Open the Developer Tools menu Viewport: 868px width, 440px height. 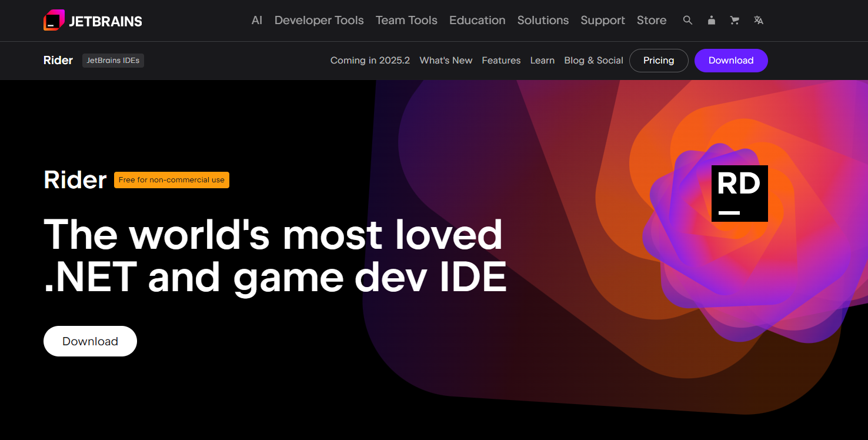tap(319, 20)
